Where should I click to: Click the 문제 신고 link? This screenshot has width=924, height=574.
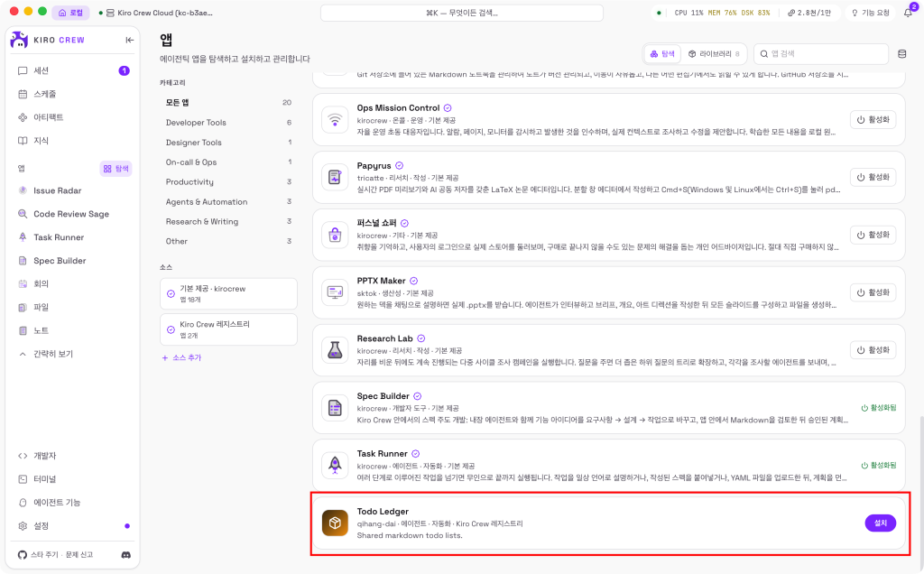[x=79, y=554]
